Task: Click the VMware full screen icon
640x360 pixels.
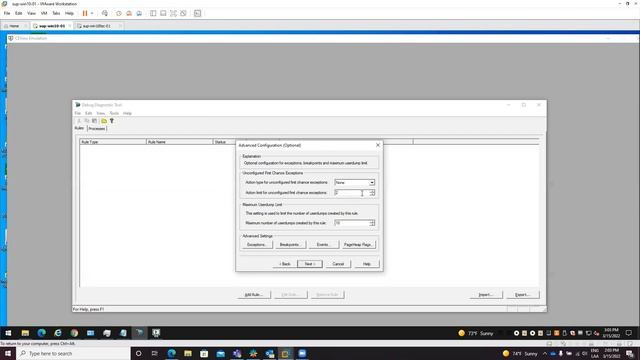Action: tap(173, 13)
